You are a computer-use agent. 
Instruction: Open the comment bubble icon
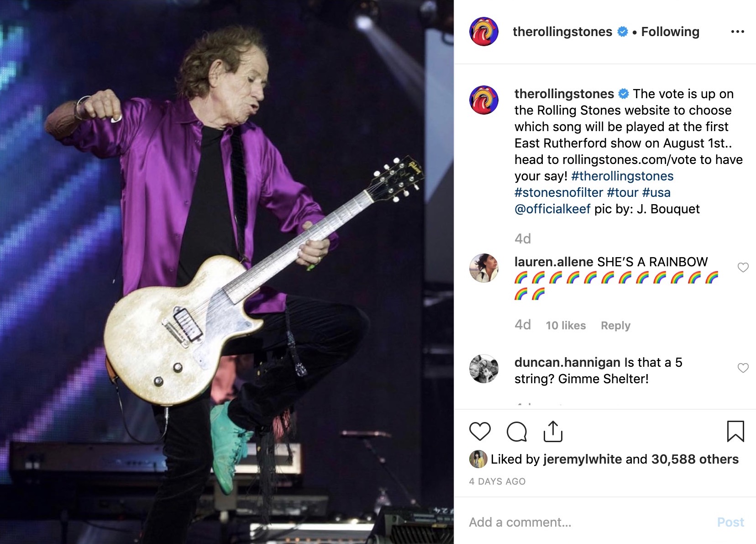click(x=516, y=431)
